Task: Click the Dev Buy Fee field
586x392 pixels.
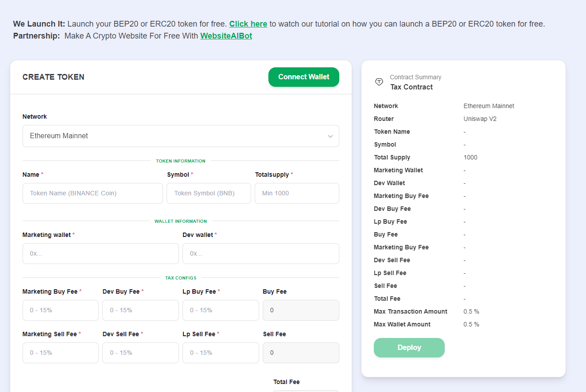Action: coord(140,310)
